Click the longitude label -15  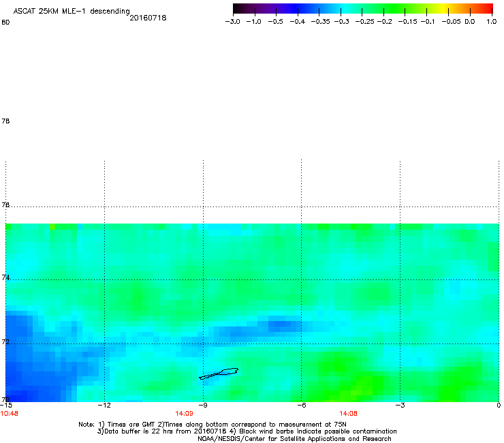pyautogui.click(x=6, y=405)
